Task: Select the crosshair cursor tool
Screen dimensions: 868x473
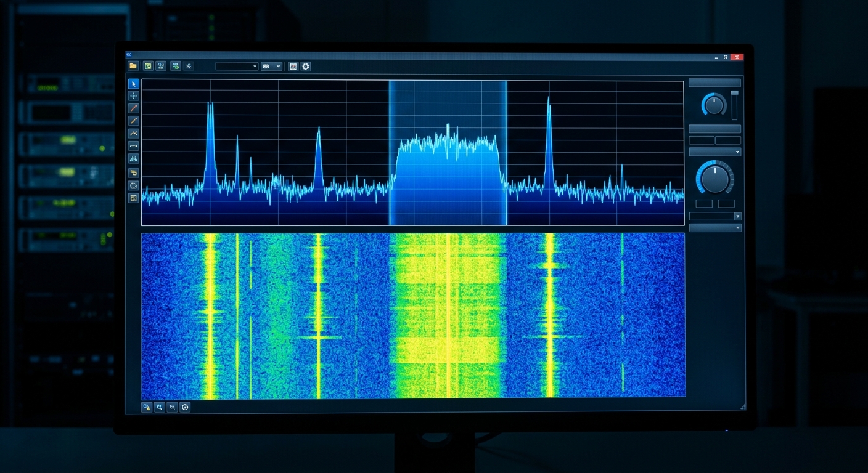Action: coord(134,96)
